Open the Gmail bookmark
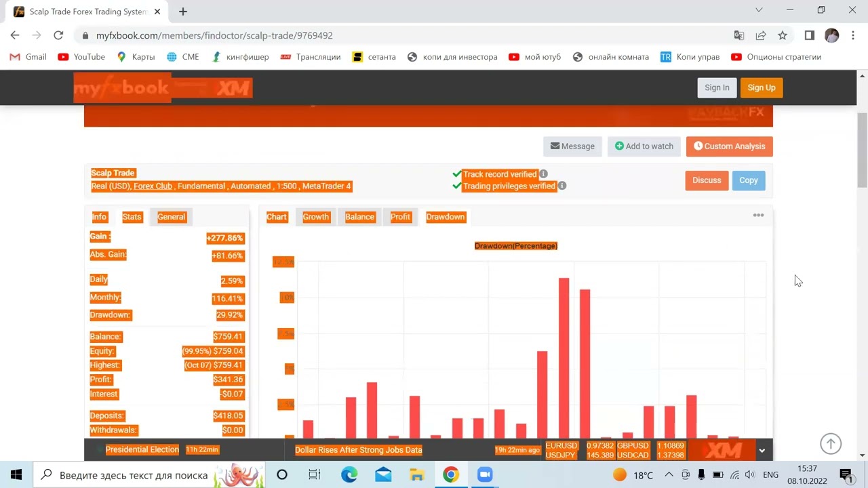Screen dimensions: 868x488 pos(28,57)
